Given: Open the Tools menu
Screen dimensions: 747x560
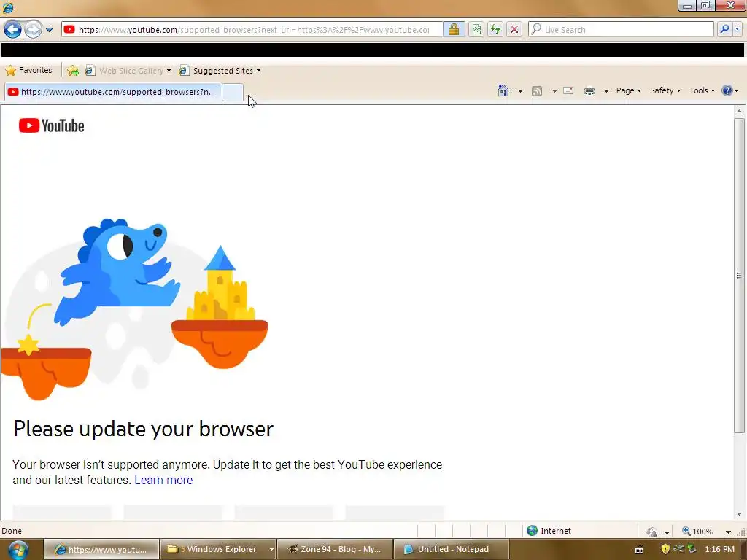Looking at the screenshot, I should pyautogui.click(x=702, y=90).
